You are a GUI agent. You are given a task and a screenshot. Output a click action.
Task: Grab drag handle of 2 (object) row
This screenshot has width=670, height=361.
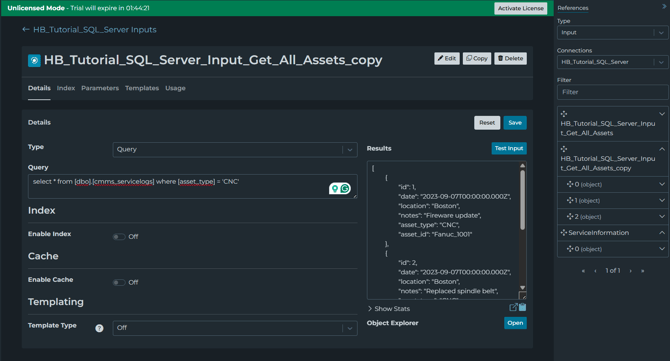(570, 217)
